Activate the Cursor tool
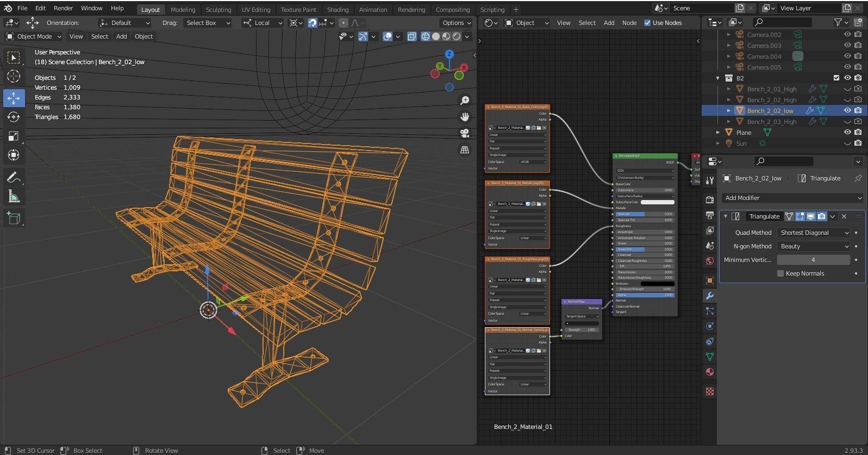868x455 pixels. pyautogui.click(x=14, y=76)
